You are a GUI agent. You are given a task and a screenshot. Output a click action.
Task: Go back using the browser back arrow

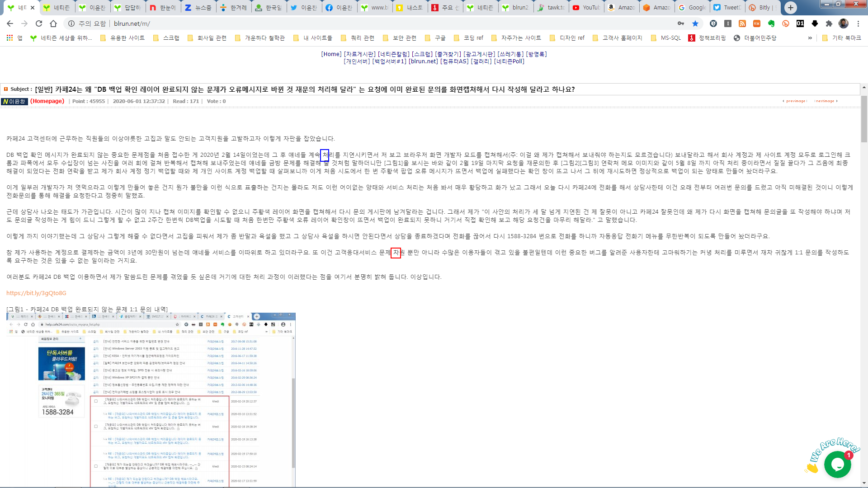coord(10,23)
